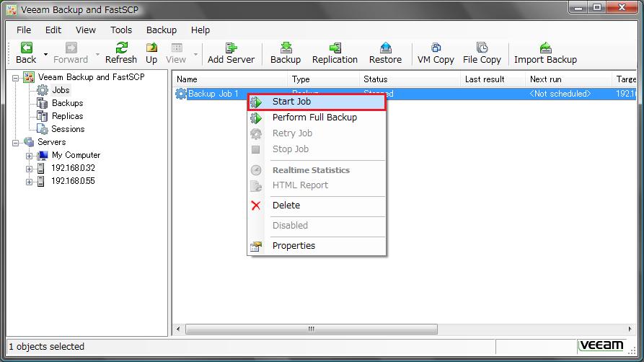Click the My Computer monitor icon
Viewport: 644px width, 362px height.
[x=43, y=155]
